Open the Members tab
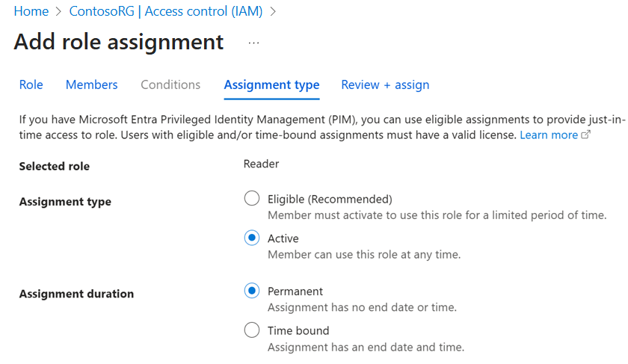The width and height of the screenshot is (628, 364). click(91, 84)
